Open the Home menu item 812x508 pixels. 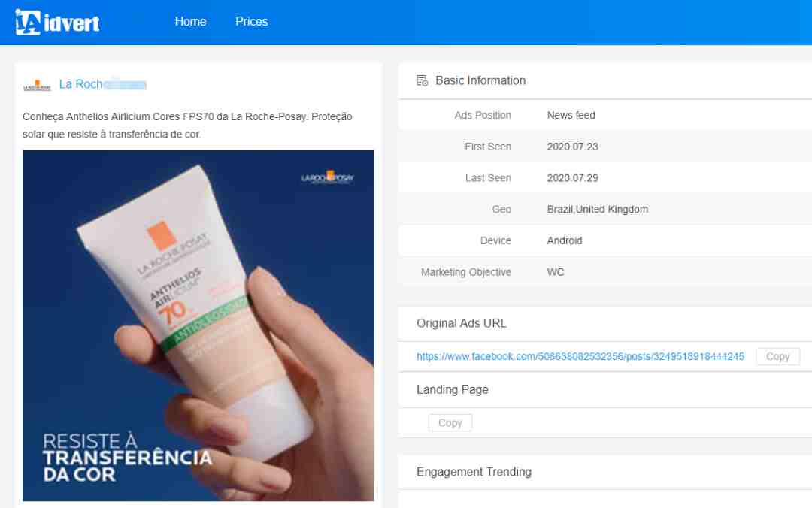[x=190, y=21]
